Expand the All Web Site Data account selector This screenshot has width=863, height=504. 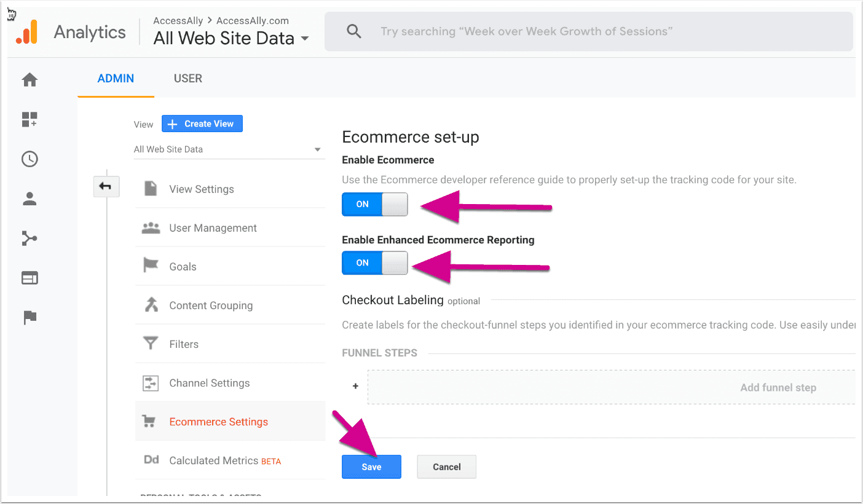232,38
